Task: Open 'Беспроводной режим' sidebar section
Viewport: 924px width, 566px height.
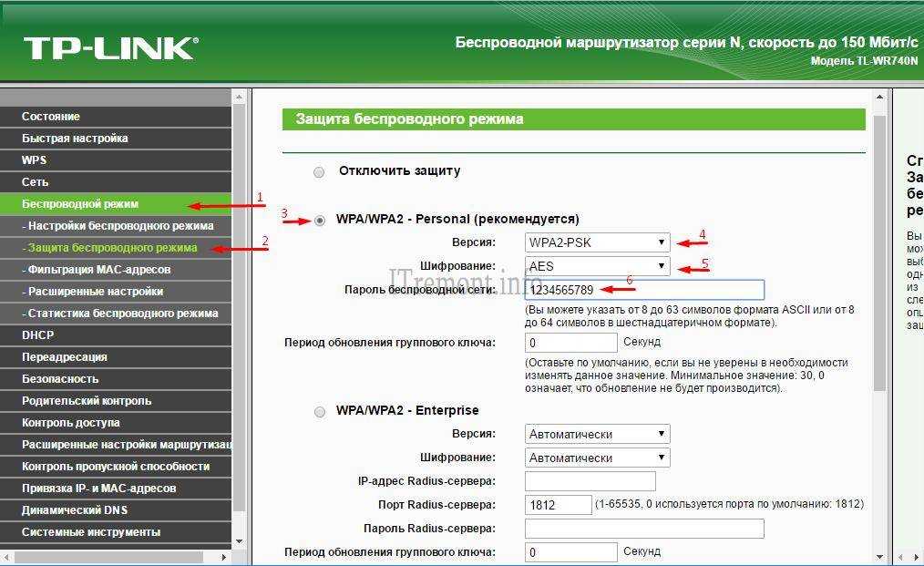Action: pyautogui.click(x=80, y=204)
